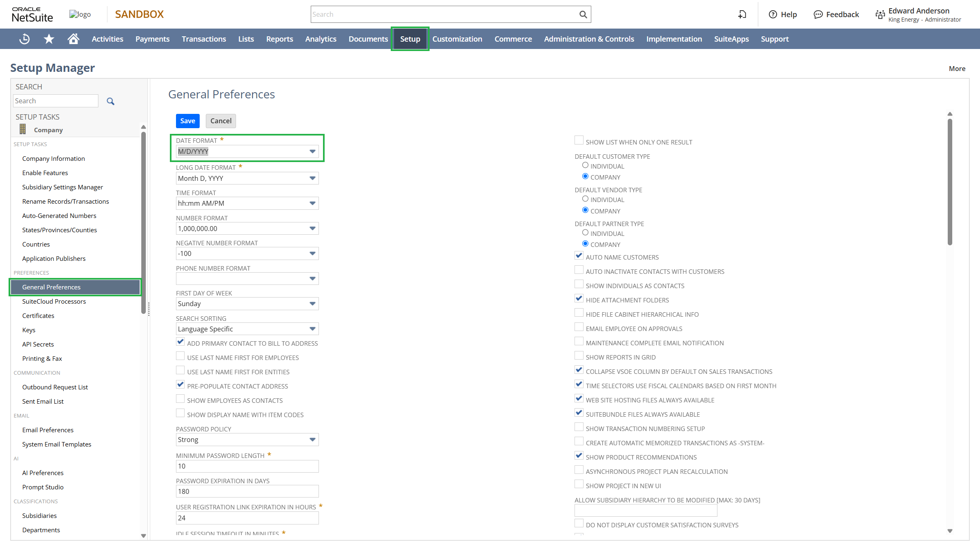Image resolution: width=980 pixels, height=551 pixels.
Task: Enable Use Last Name First for Employees
Action: 180,356
